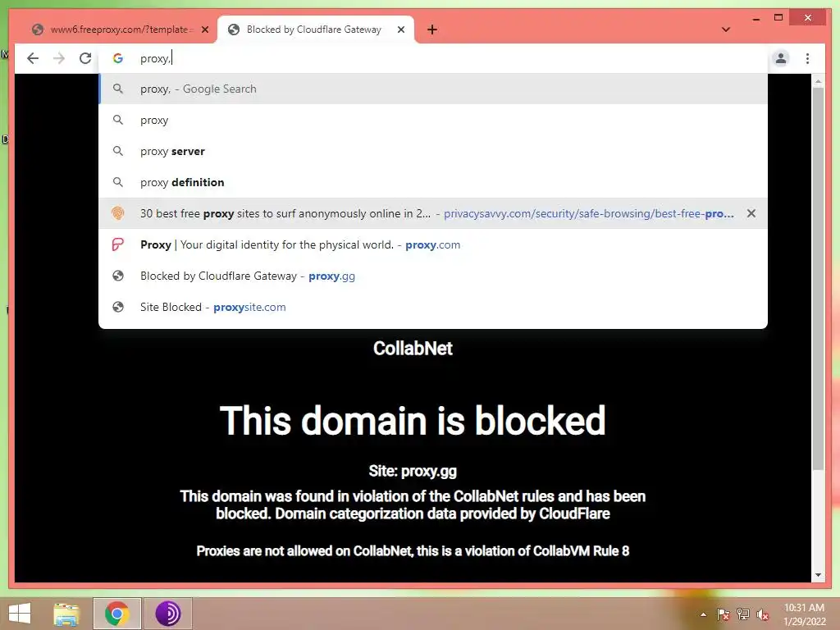Click the scrollbar down arrow
This screenshot has width=840, height=630.
[x=818, y=575]
